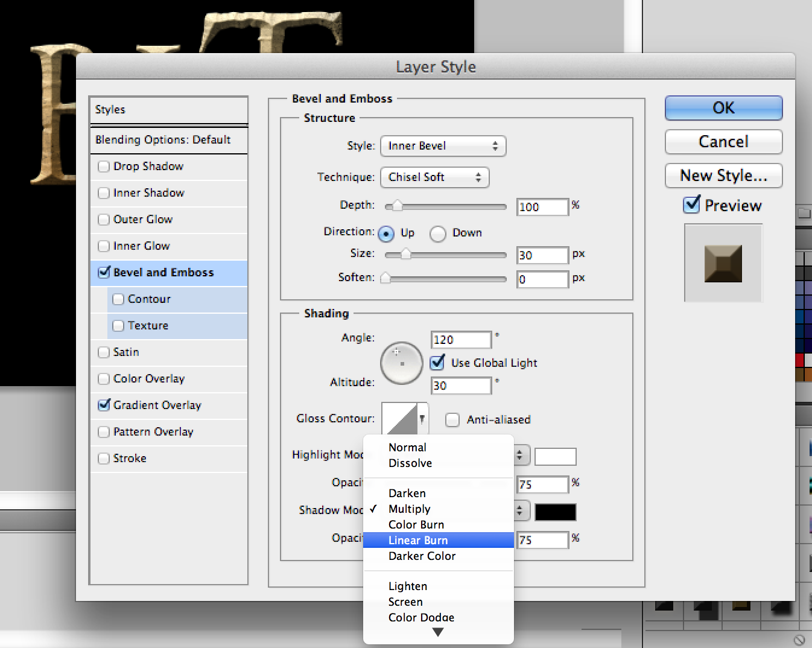Click the New Style... button
Screen dimensions: 812x648
[723, 176]
